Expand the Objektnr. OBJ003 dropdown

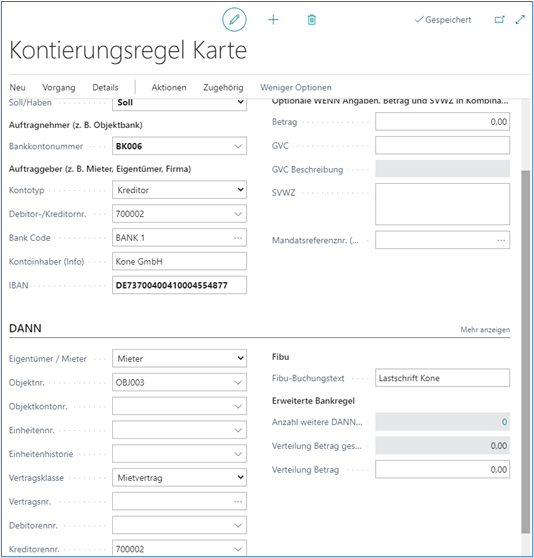[238, 383]
